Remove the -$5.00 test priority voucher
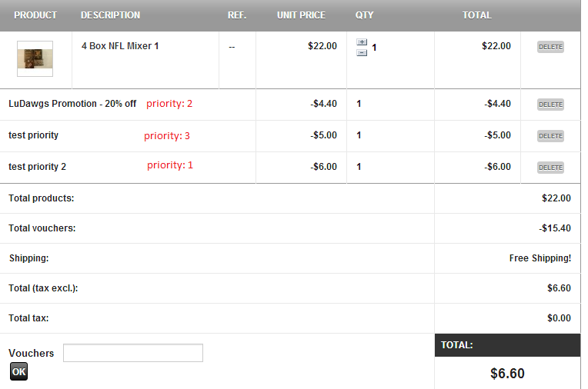 550,135
